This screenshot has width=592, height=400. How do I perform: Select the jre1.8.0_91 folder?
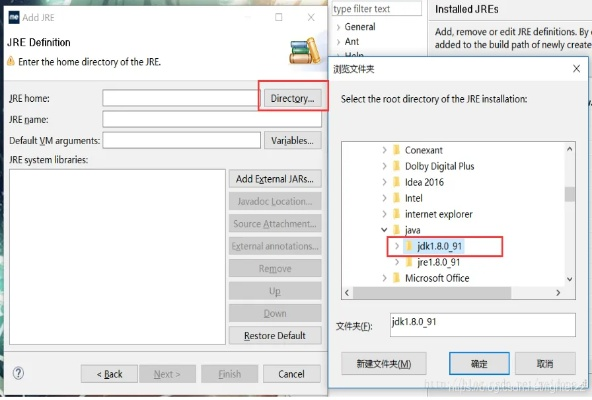pyautogui.click(x=433, y=262)
